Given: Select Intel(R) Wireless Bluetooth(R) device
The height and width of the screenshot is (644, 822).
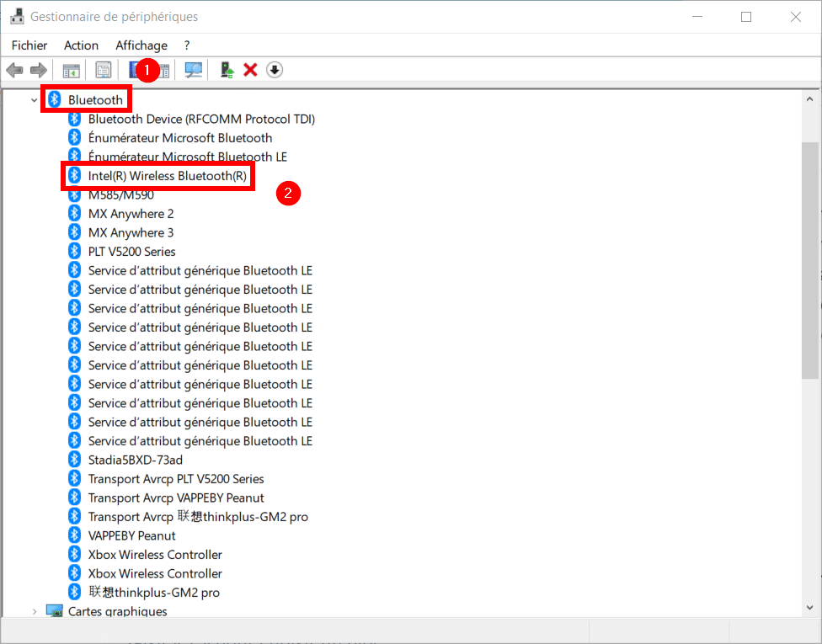Looking at the screenshot, I should (167, 176).
